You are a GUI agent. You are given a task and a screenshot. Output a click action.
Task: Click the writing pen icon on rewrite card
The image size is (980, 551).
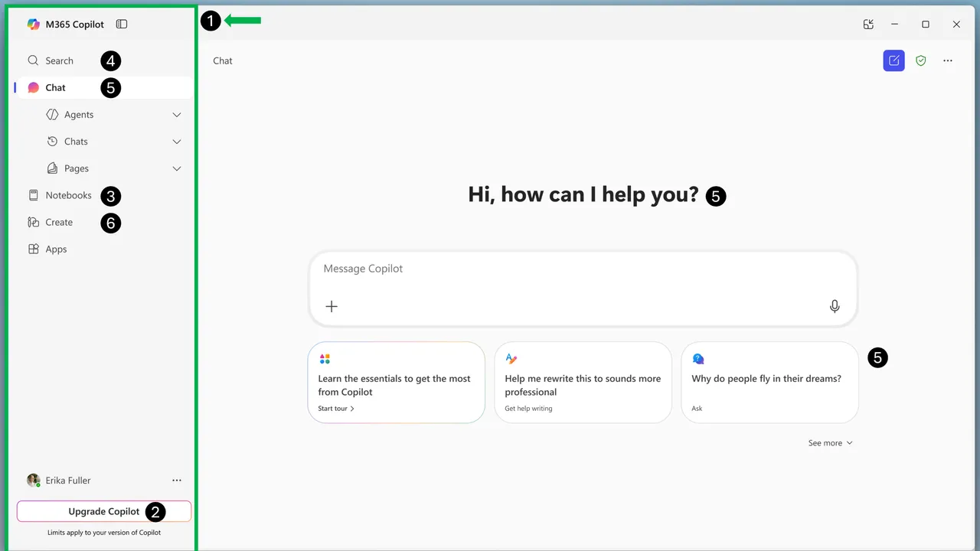tap(511, 359)
